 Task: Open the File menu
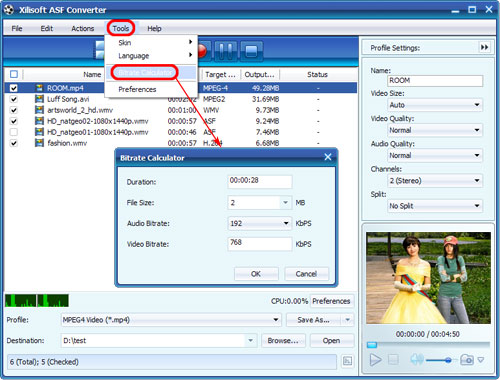tap(17, 28)
